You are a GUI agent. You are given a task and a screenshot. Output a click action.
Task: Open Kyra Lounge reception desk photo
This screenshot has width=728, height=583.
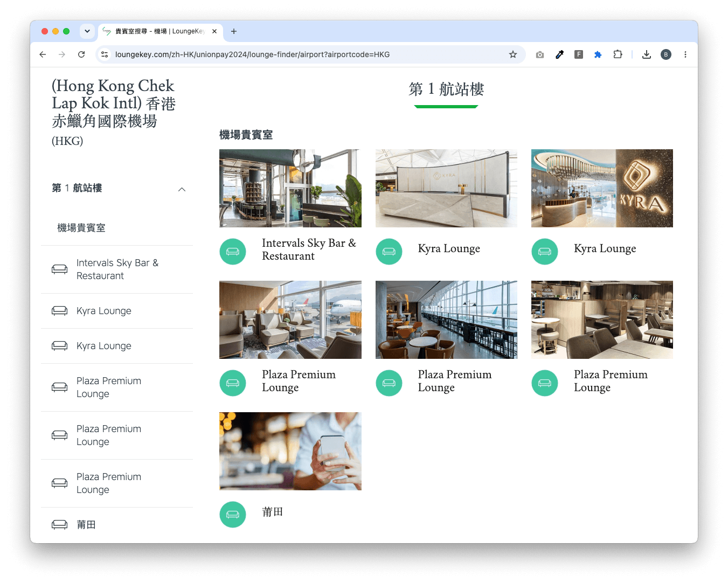tap(446, 188)
